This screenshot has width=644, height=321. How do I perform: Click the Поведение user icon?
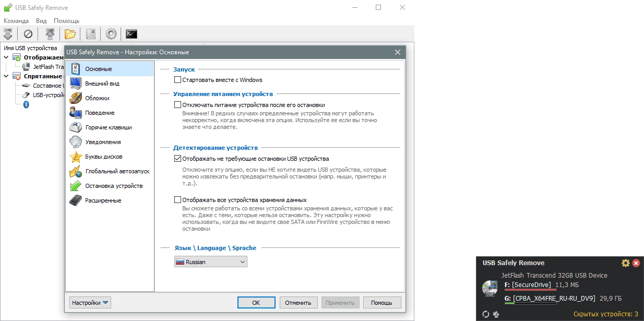(x=76, y=113)
